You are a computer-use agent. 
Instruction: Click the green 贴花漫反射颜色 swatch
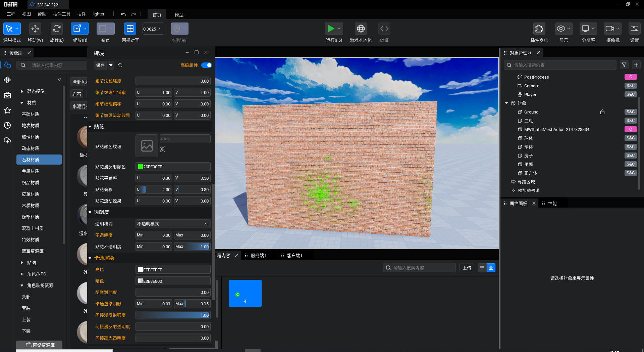[140, 167]
